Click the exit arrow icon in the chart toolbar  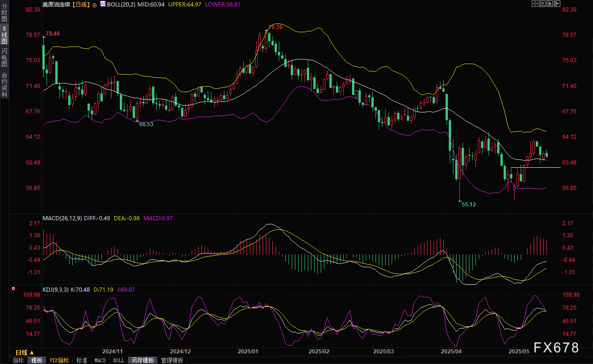coord(557,4)
